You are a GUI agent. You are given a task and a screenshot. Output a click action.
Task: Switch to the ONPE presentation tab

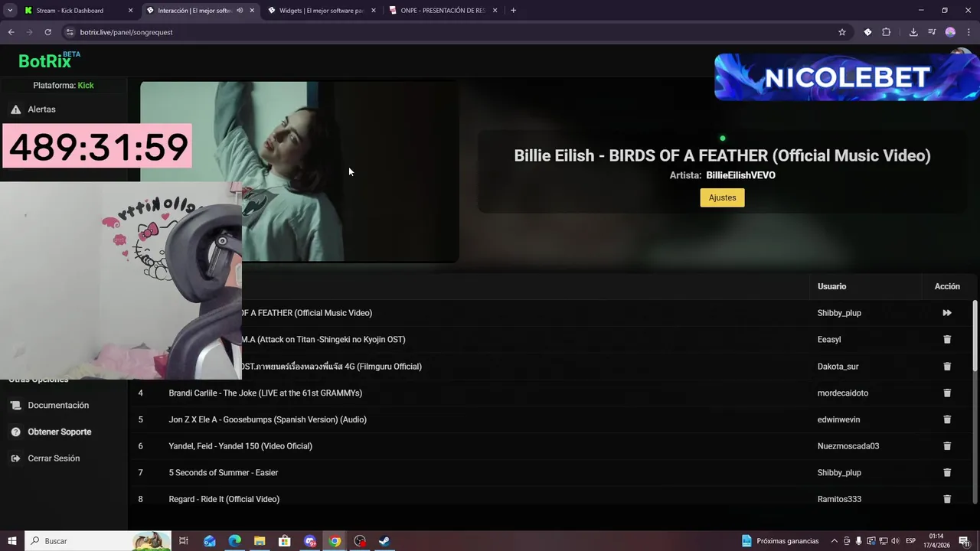(x=444, y=11)
